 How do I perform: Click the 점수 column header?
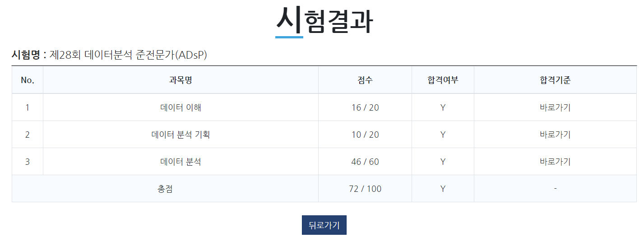click(365, 80)
